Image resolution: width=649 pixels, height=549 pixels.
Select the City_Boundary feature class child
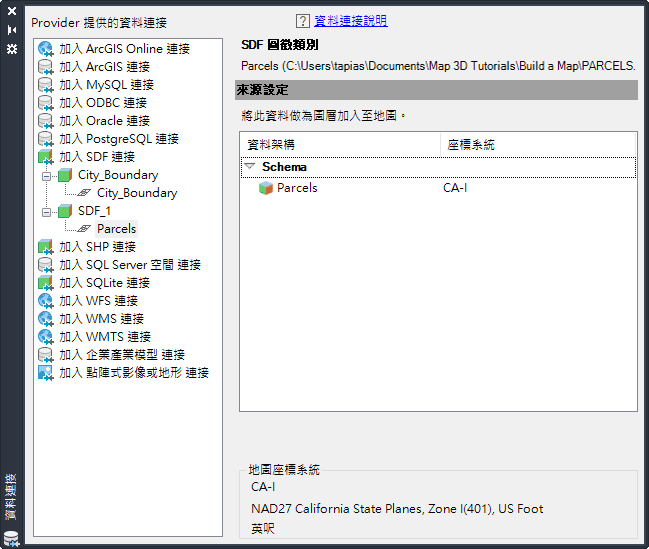coord(137,193)
